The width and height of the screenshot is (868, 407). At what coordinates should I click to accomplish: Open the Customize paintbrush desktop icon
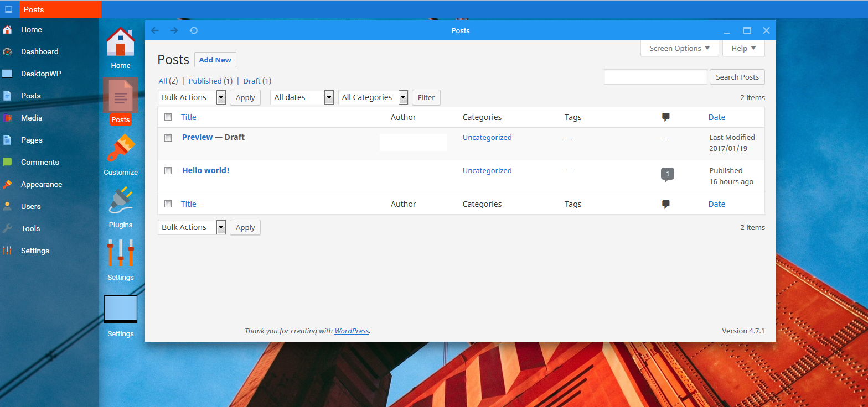click(x=120, y=149)
